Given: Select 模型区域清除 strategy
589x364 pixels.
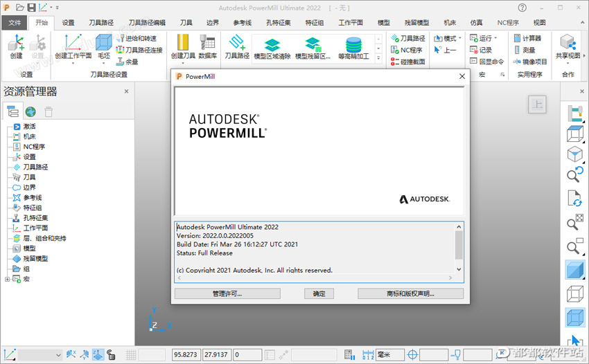Looking at the screenshot, I should point(272,48).
